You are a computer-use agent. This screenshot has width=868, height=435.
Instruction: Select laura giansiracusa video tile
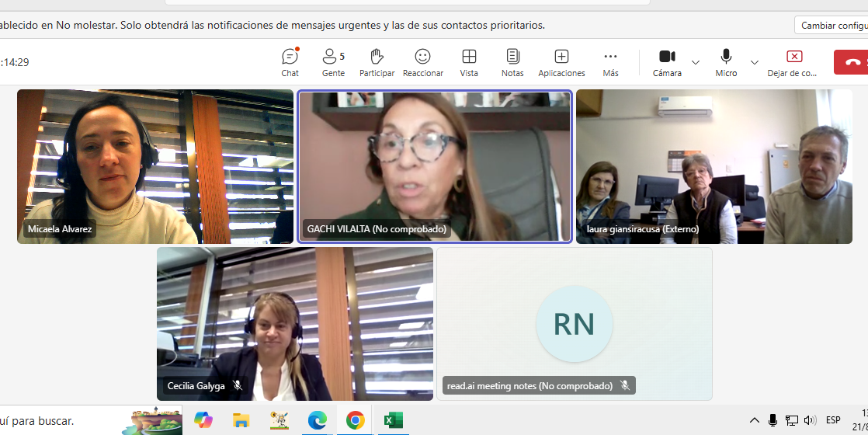(x=714, y=166)
